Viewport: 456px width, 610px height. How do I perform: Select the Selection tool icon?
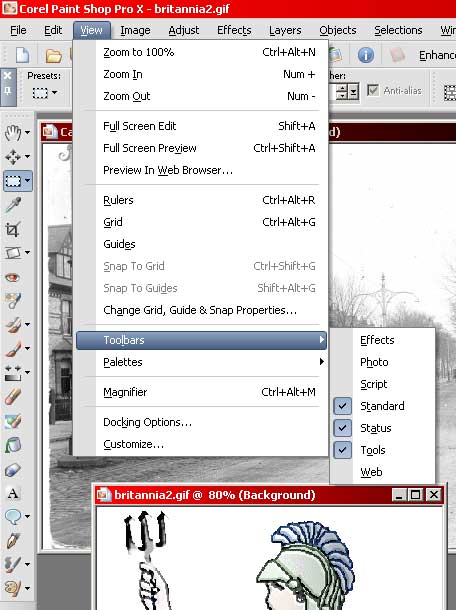point(13,181)
